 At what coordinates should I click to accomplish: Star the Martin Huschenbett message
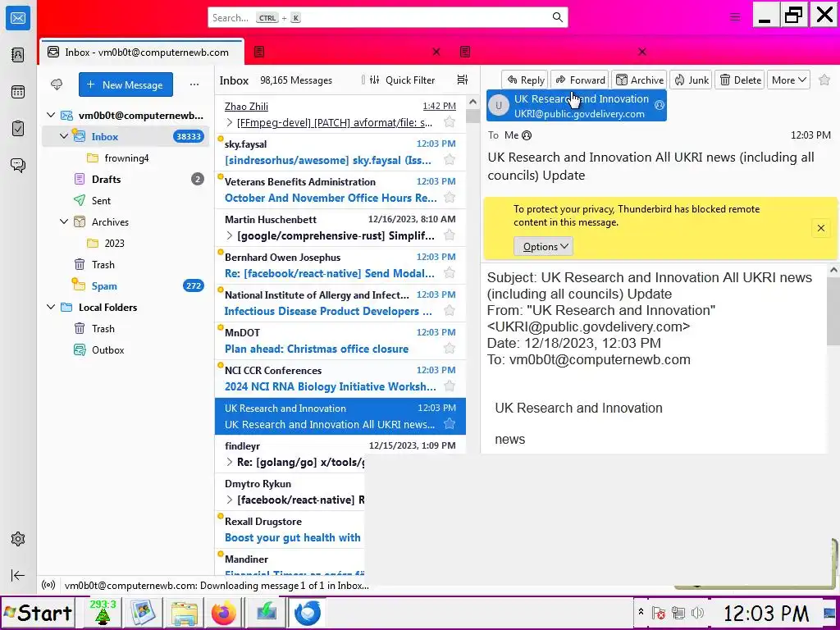click(x=450, y=235)
